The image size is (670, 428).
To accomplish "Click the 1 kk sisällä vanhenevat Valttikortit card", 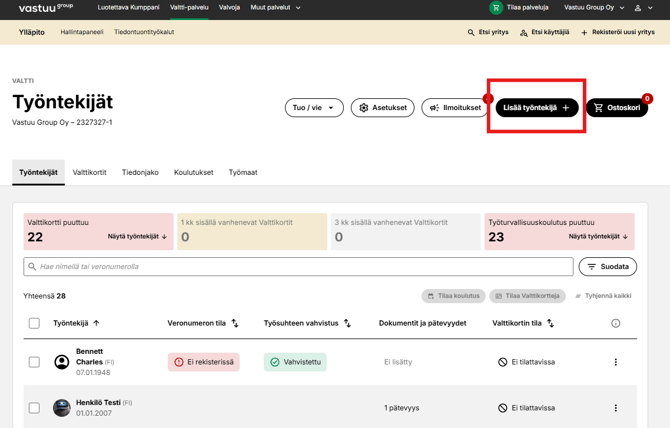I will (x=252, y=232).
